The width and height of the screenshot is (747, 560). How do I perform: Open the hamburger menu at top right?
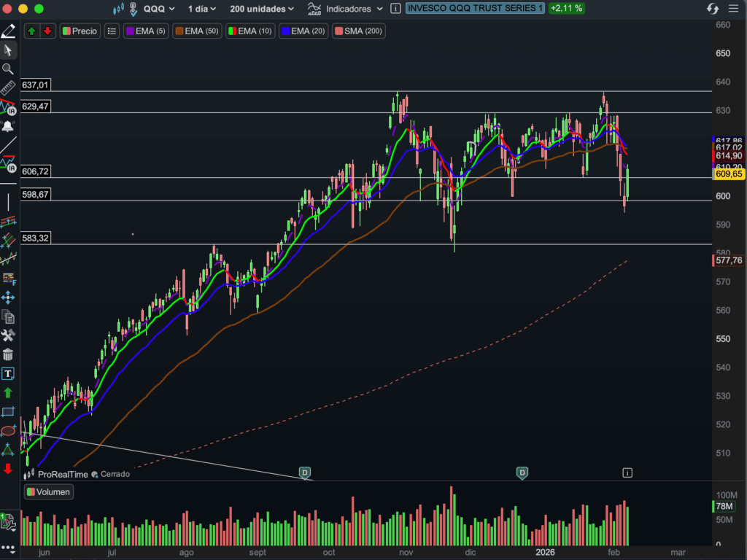(x=733, y=9)
